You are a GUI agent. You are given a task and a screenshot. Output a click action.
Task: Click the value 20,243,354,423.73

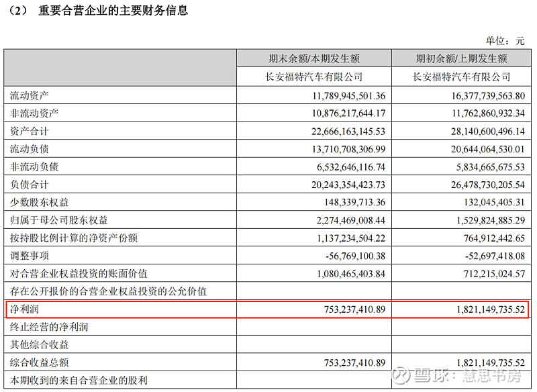(x=348, y=185)
